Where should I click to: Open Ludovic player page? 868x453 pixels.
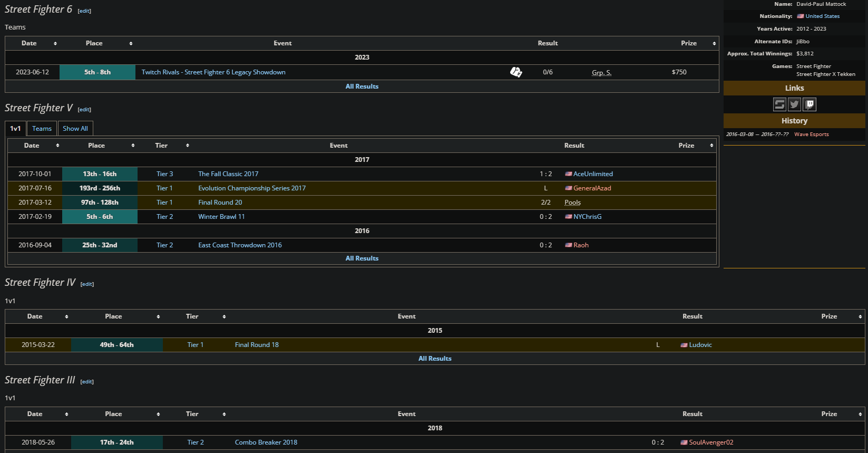coord(700,345)
